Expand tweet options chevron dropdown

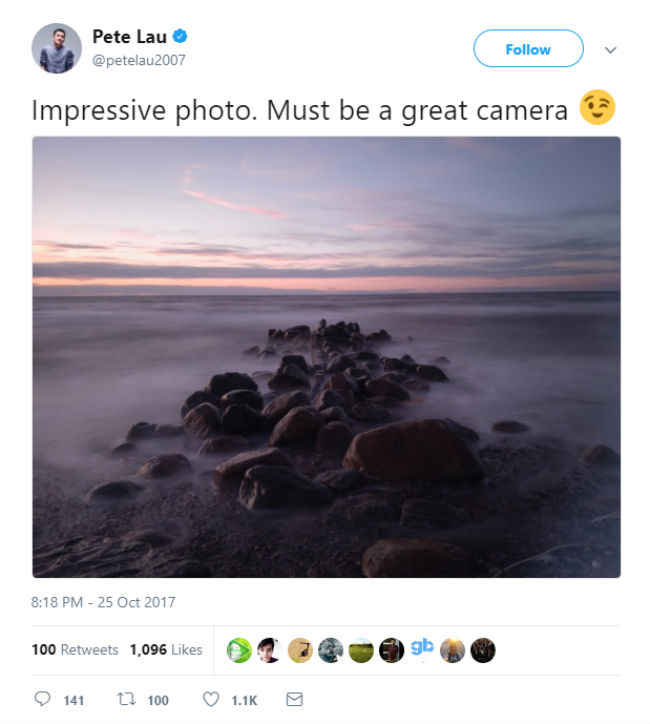point(610,49)
